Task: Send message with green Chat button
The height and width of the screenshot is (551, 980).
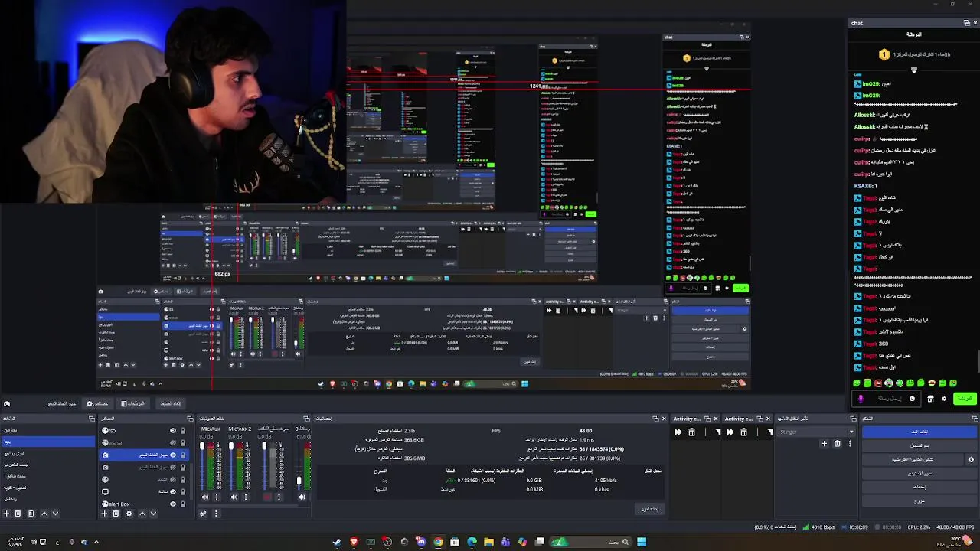Action: [965, 399]
